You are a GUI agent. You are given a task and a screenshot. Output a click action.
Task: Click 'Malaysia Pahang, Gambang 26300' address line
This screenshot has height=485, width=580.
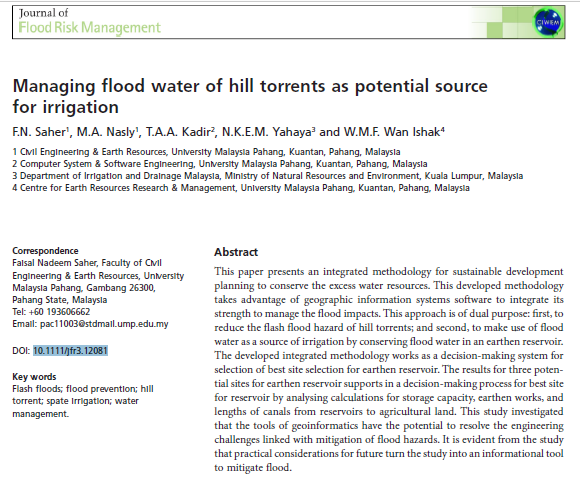(84, 288)
